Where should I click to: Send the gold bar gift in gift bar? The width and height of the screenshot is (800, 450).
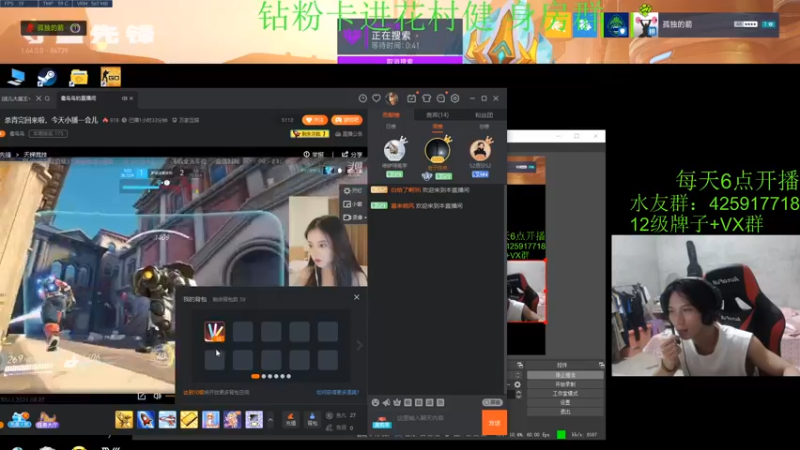(189, 419)
